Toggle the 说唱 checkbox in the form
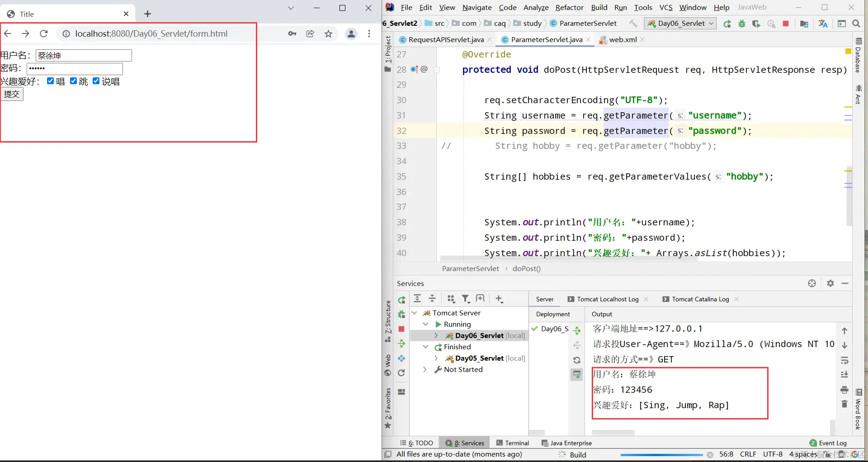The width and height of the screenshot is (868, 462). click(x=96, y=81)
